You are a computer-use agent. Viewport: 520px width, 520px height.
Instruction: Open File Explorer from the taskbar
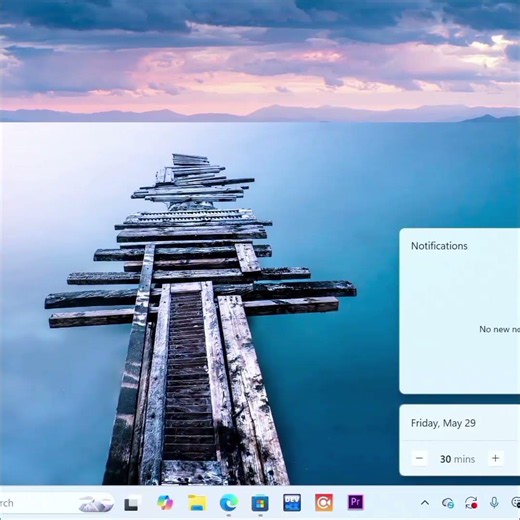click(x=197, y=503)
